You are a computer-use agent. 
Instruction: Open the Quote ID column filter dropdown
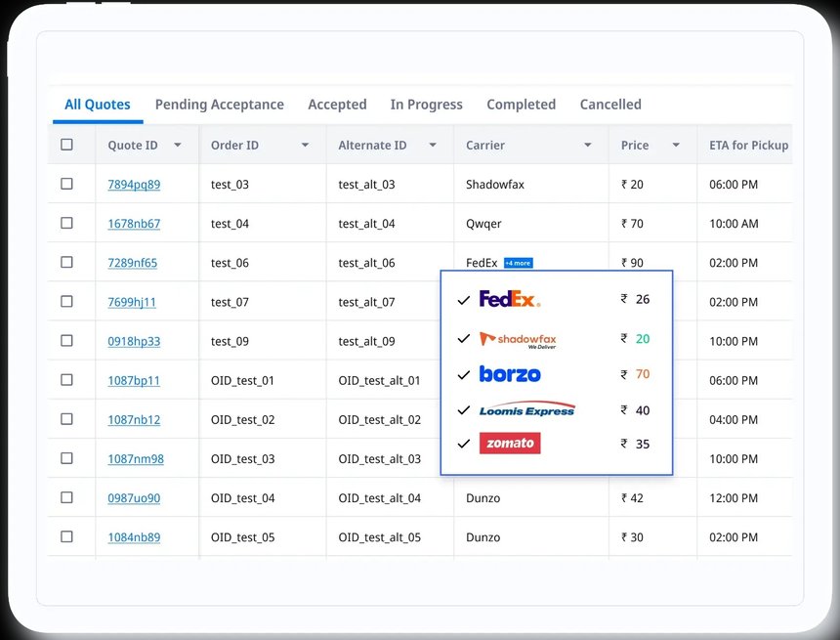[177, 146]
